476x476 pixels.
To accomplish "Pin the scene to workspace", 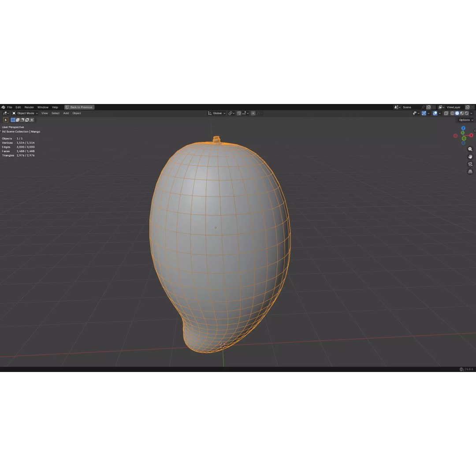I will click(x=423, y=107).
